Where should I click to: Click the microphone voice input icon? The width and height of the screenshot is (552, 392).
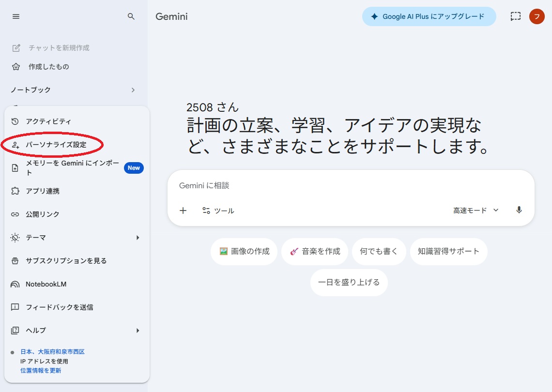pyautogui.click(x=519, y=210)
